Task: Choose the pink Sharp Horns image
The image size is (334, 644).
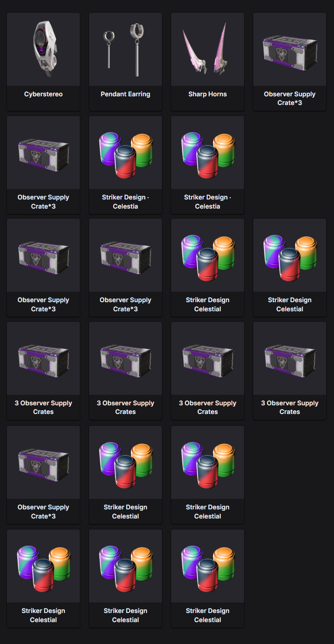Action: pyautogui.click(x=208, y=49)
